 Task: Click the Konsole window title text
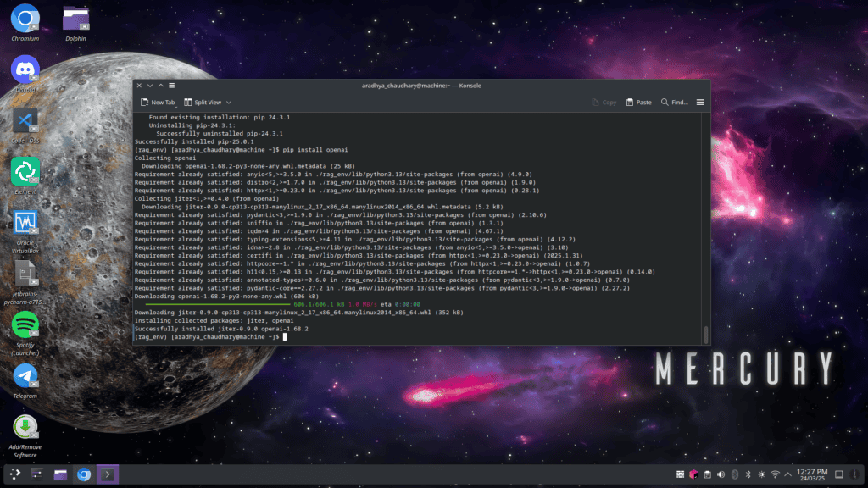point(421,86)
